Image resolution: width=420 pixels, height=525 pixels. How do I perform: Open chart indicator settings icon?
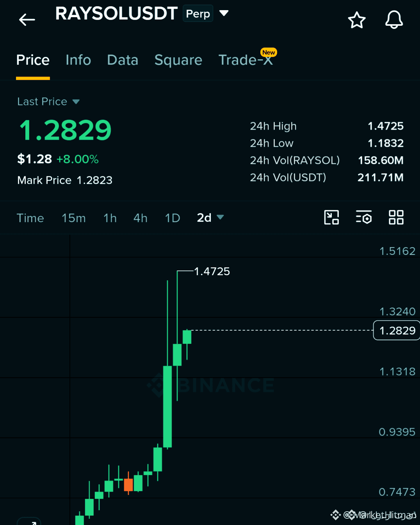[364, 217]
